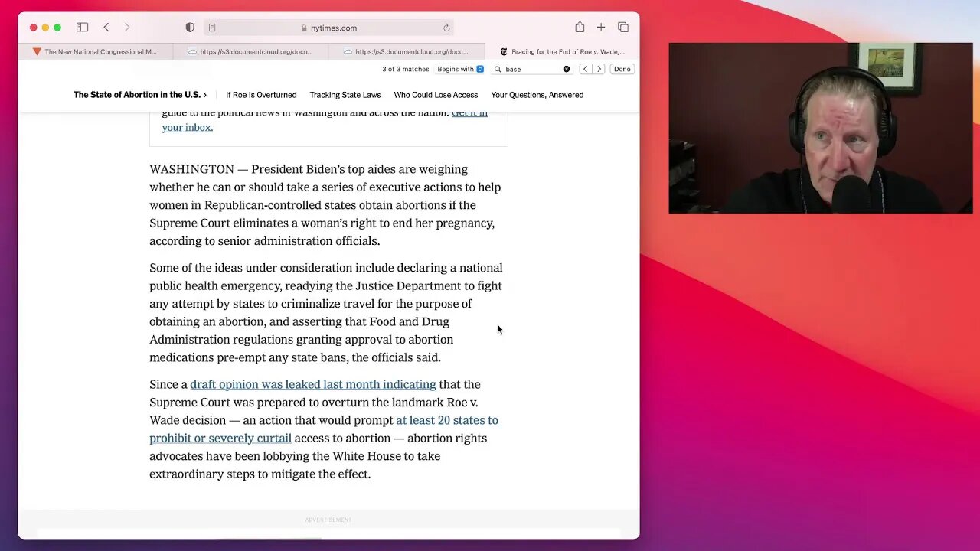
Task: Click the 'WASHINGTON' dateline text
Action: tap(191, 169)
